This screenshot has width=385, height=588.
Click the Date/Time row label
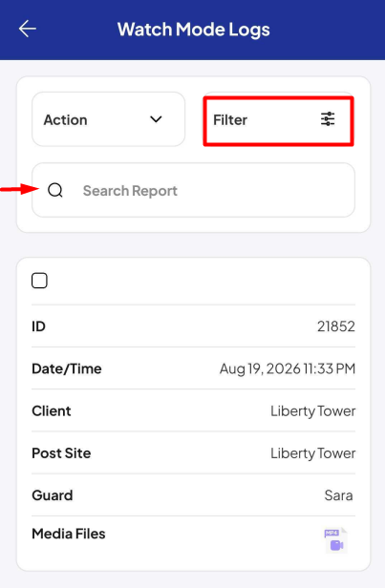[x=67, y=368]
